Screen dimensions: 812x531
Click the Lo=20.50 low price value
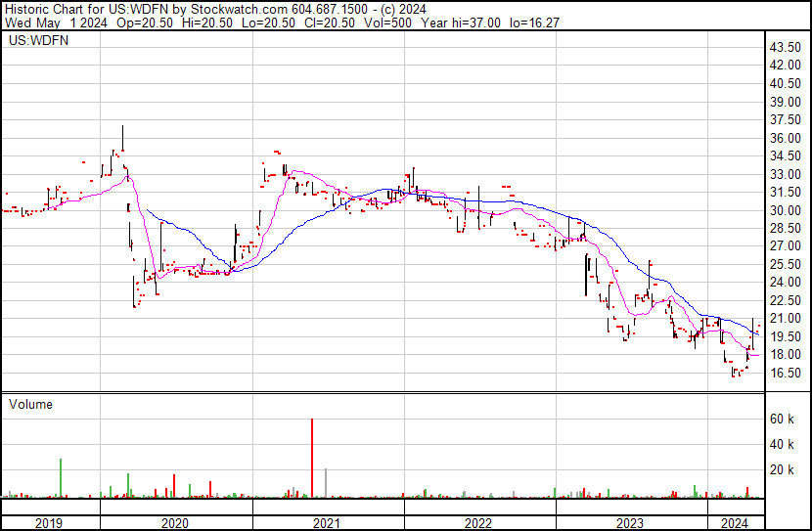(x=269, y=22)
